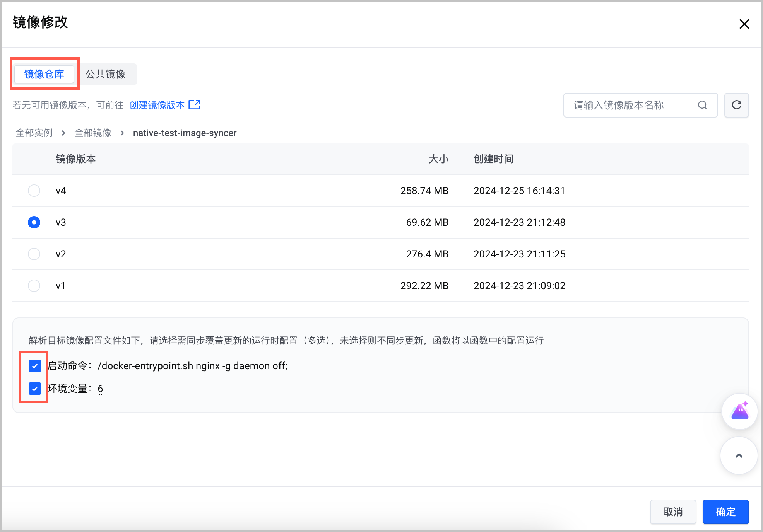Screen dimensions: 763x532
Task: Click the 292.22 MB size cell
Action: 424,286
